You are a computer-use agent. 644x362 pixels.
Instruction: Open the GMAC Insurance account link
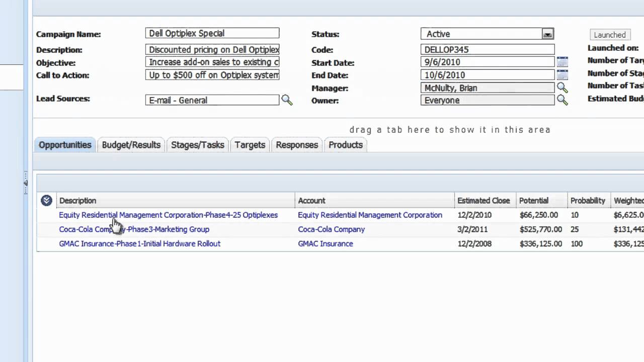325,244
